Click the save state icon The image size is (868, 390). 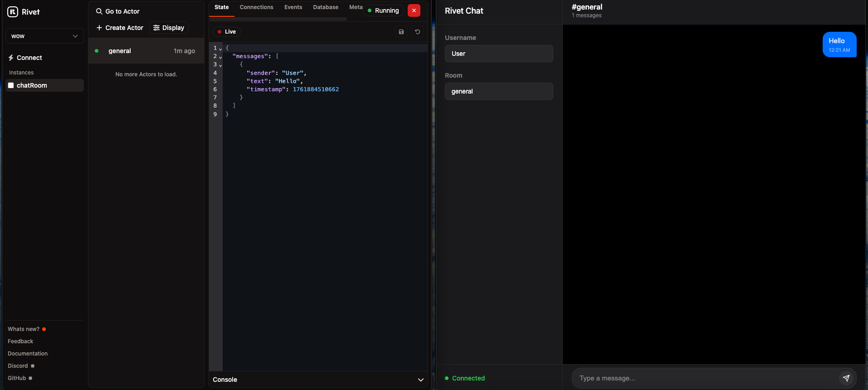click(401, 32)
